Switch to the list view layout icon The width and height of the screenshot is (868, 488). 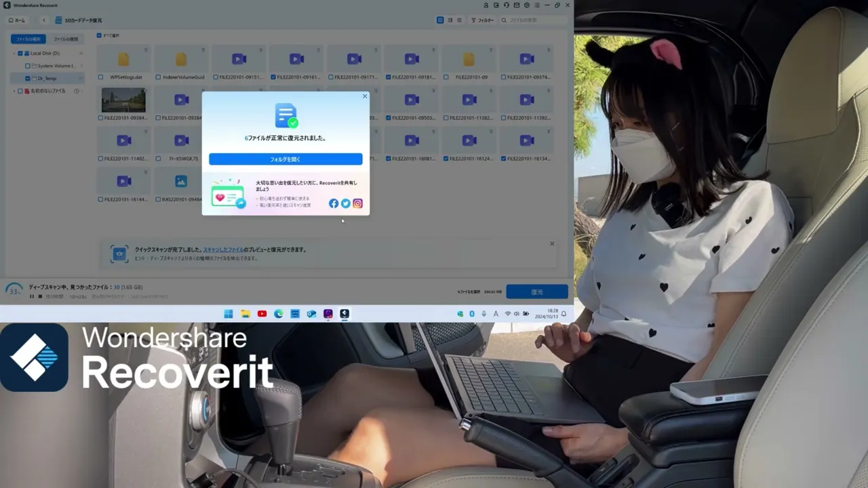[x=459, y=20]
